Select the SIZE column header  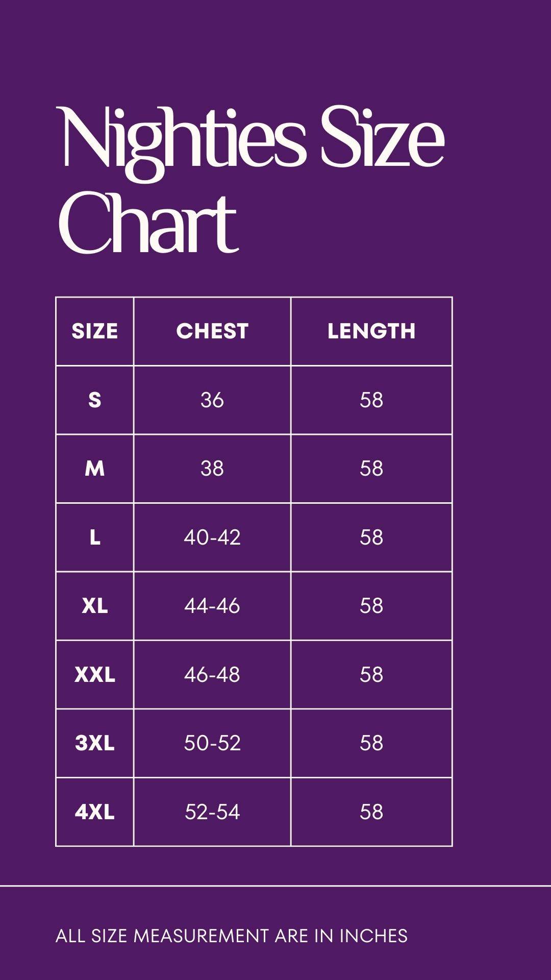[95, 331]
